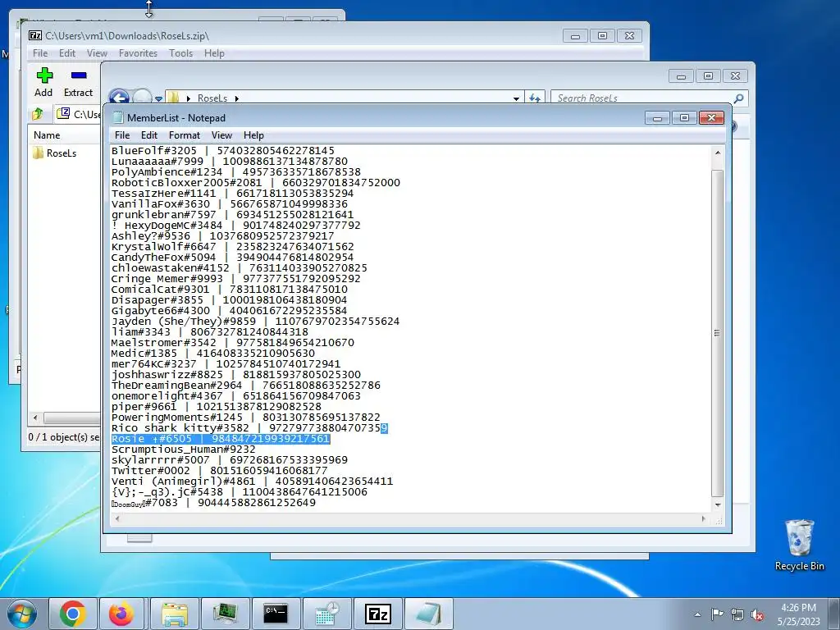The width and height of the screenshot is (840, 630).
Task: Click the Explorer back button
Action: coord(119,98)
